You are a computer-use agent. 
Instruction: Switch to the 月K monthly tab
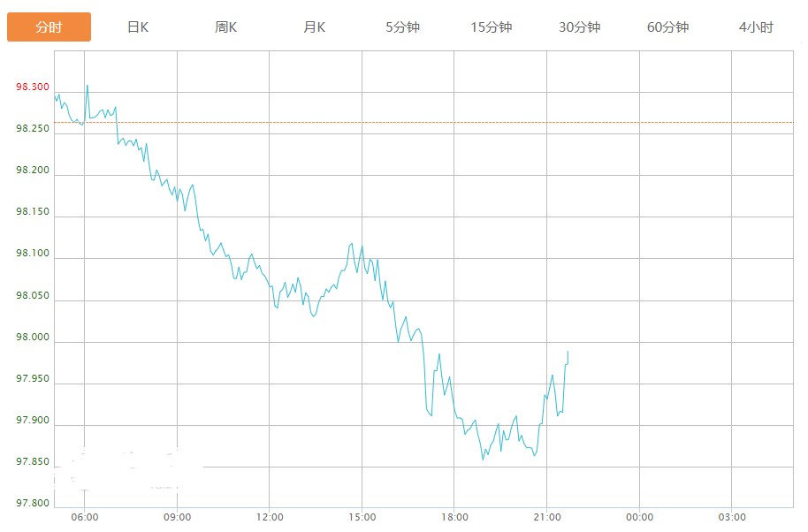coord(315,27)
